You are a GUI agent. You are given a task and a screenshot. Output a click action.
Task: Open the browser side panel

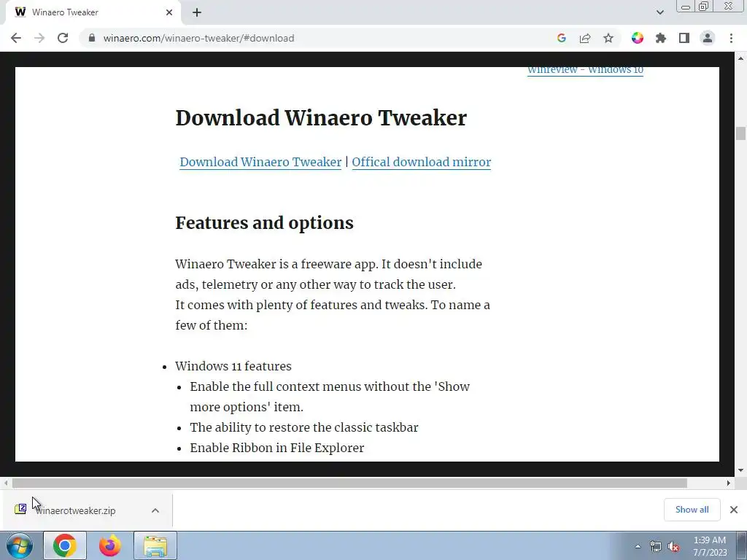[684, 38]
